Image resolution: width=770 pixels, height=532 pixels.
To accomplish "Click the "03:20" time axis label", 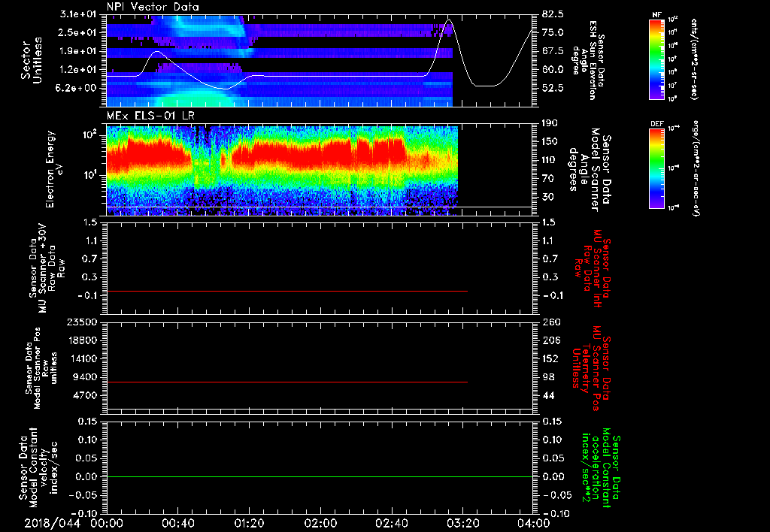I will click(x=462, y=523).
